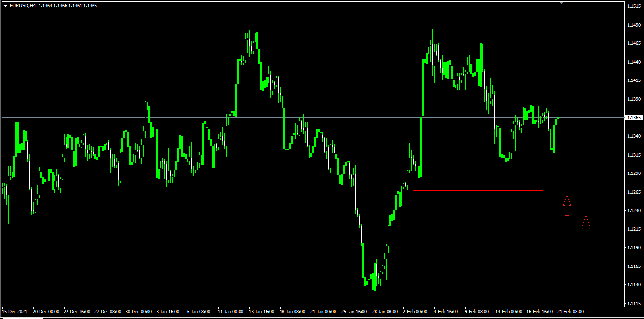Image resolution: width=644 pixels, height=319 pixels.
Task: Click the 28 Jan 08:00 time label
Action: coord(386,312)
